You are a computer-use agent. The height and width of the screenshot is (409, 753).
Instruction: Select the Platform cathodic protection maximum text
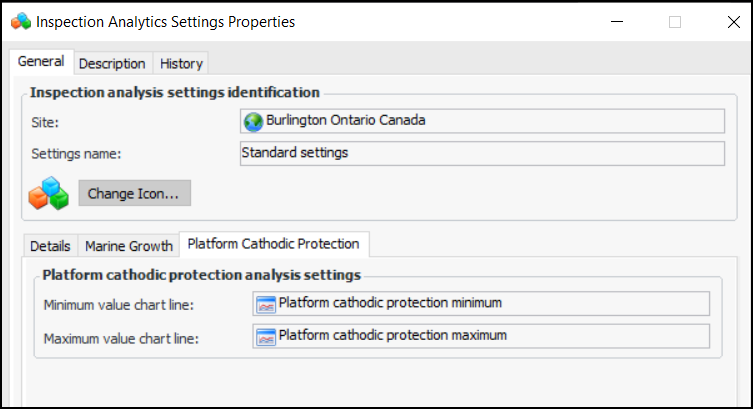pos(392,335)
